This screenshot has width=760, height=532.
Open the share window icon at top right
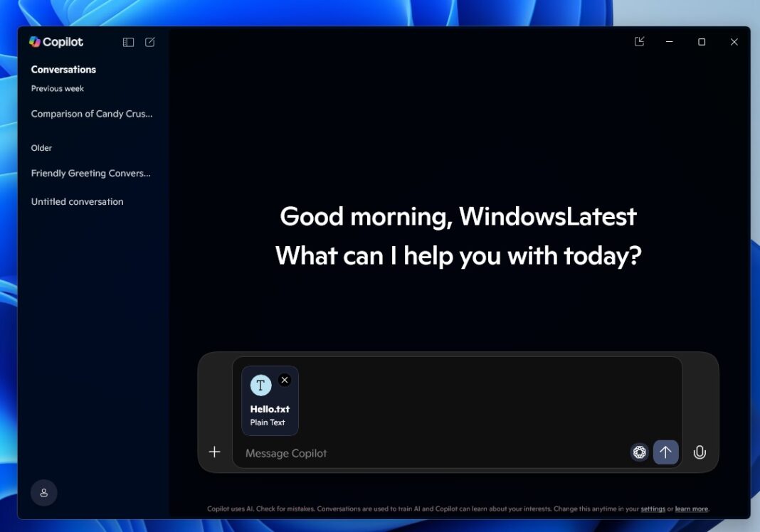click(638, 42)
